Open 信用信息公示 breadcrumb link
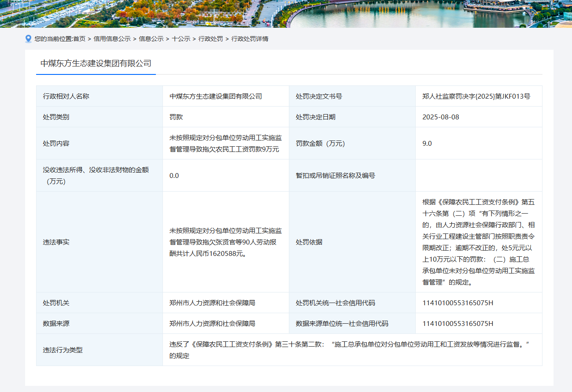This screenshot has width=572, height=392. click(x=112, y=39)
